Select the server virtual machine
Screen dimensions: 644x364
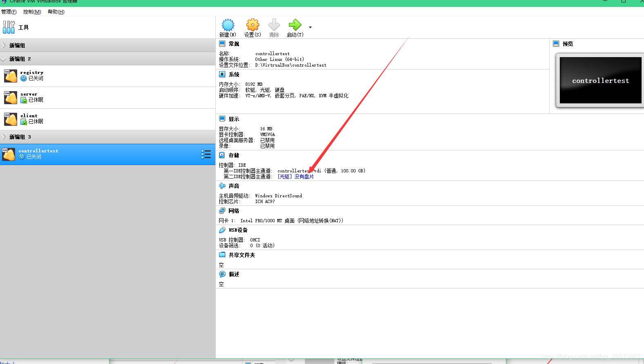coord(107,98)
